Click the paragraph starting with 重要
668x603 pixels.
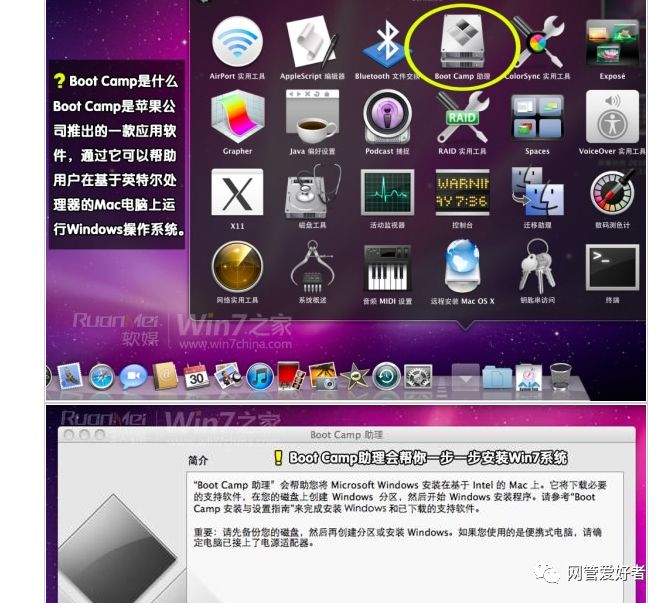point(397,537)
